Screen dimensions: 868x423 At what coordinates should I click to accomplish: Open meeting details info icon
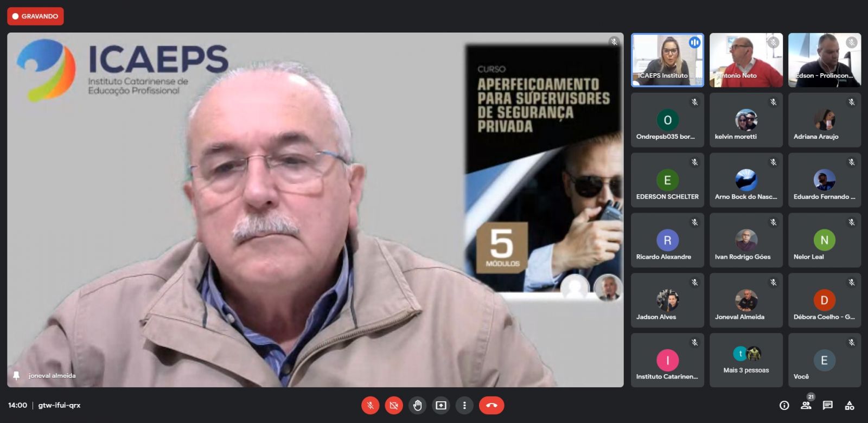(784, 405)
